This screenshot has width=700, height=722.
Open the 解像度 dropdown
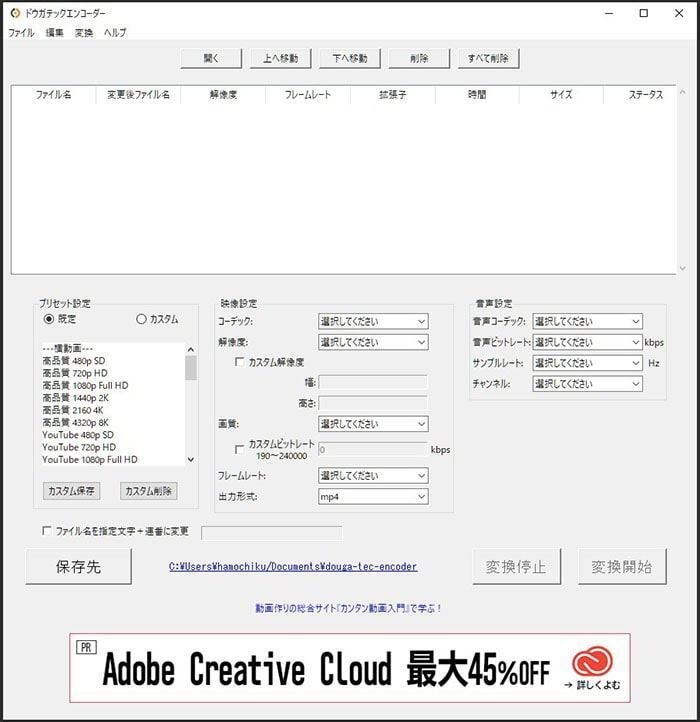pos(373,342)
